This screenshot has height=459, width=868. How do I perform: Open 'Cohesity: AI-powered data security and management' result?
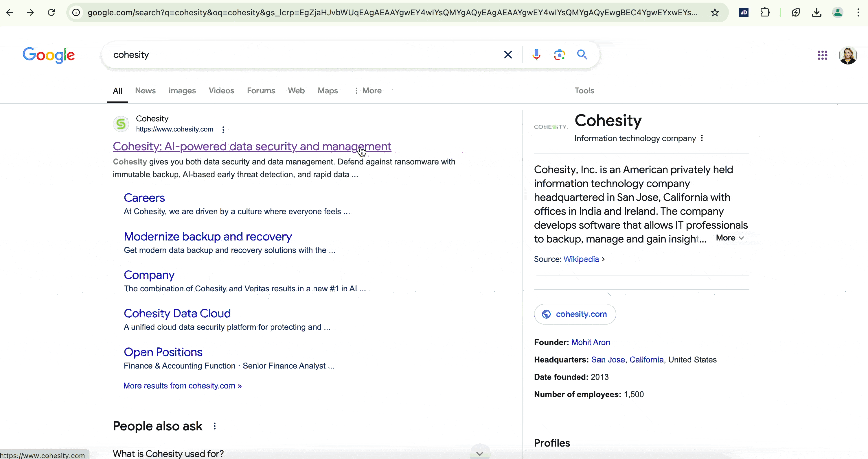(x=252, y=146)
